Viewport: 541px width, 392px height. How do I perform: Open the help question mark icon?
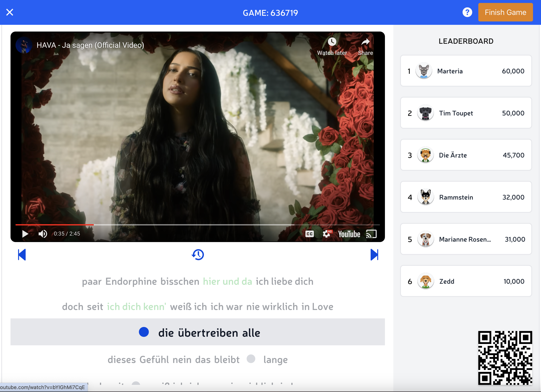click(467, 12)
